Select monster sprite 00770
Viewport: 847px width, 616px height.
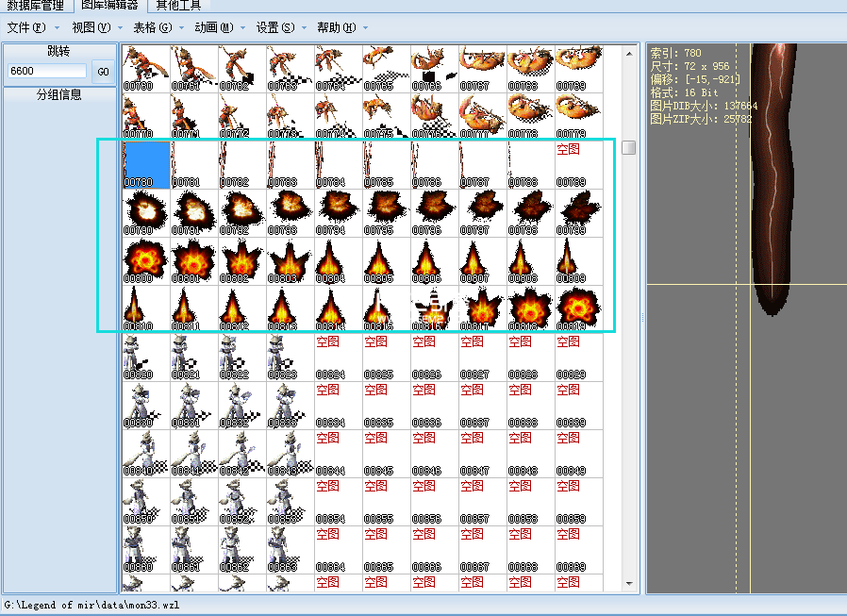pos(146,117)
